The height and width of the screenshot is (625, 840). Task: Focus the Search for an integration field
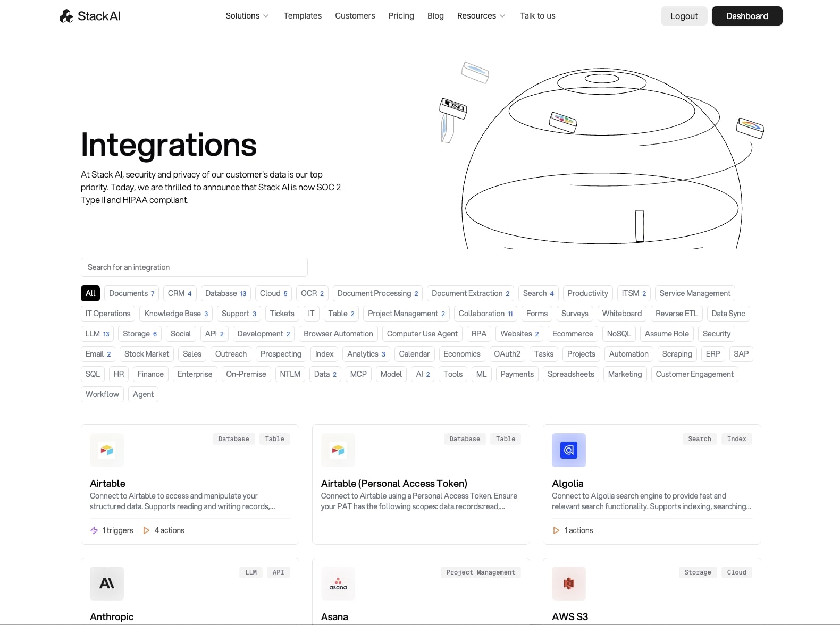(194, 267)
